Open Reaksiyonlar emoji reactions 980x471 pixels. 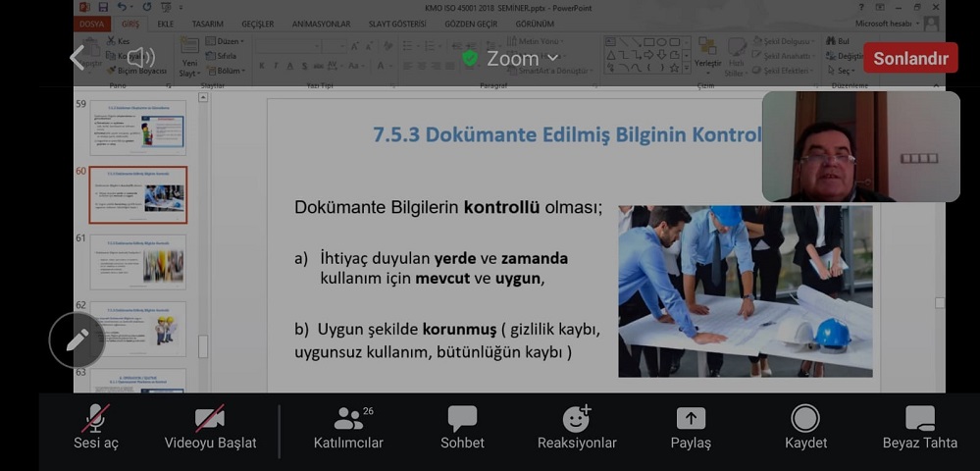click(577, 428)
